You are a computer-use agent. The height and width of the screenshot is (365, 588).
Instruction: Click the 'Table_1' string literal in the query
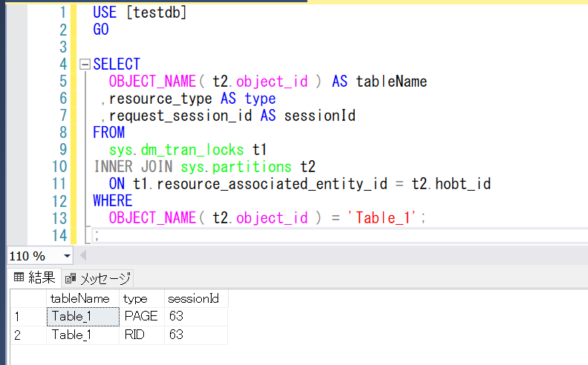382,217
